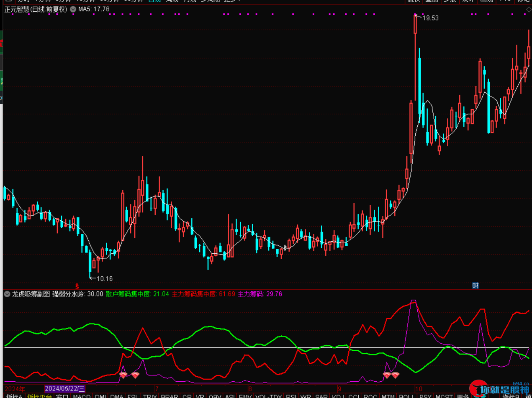The height and width of the screenshot is (398, 532).
Task: Open the 窗口 tab
Action: tap(62, 395)
